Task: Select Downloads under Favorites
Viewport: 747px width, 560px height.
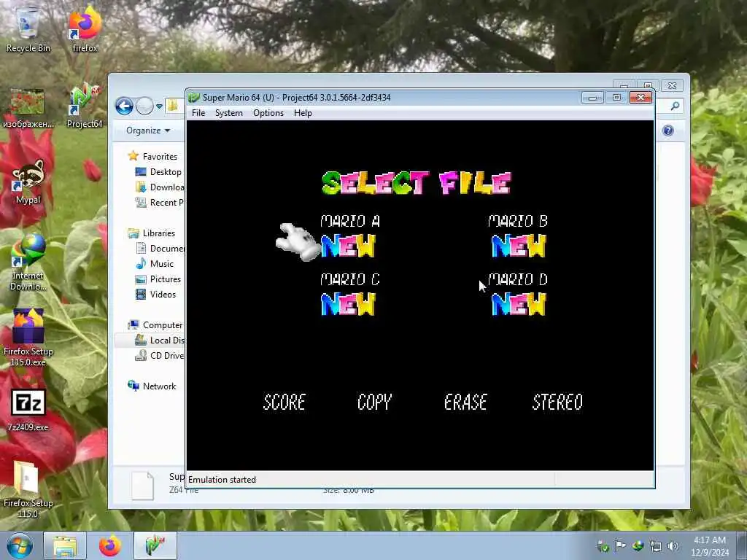Action: 160,187
